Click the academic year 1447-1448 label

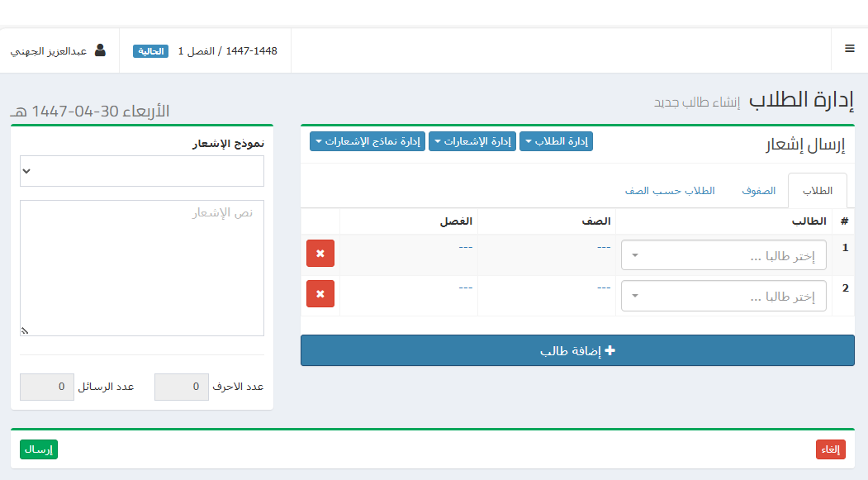pyautogui.click(x=251, y=51)
